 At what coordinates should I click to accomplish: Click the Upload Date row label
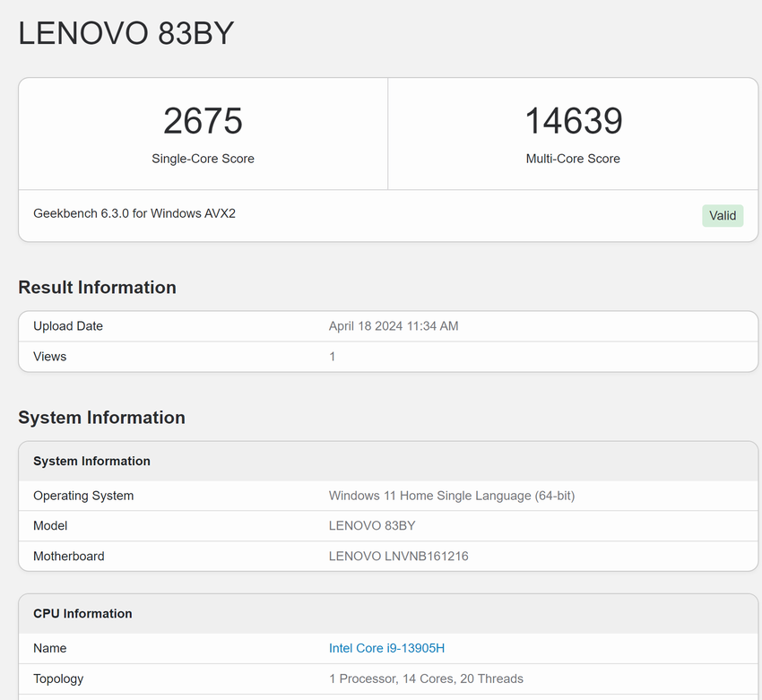click(68, 326)
